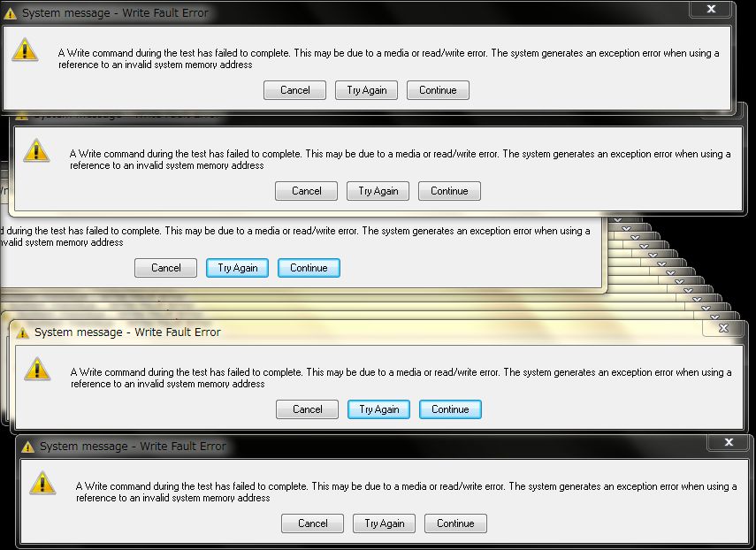Viewport: 756px width, 550px height.
Task: Click the yellow warning triangle in the second dialog's body
Action: 36,150
